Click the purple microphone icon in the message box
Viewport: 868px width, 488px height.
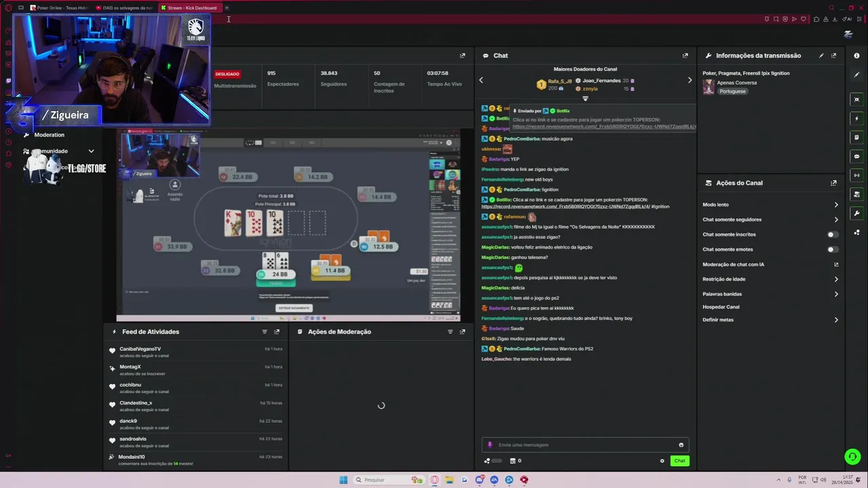490,445
